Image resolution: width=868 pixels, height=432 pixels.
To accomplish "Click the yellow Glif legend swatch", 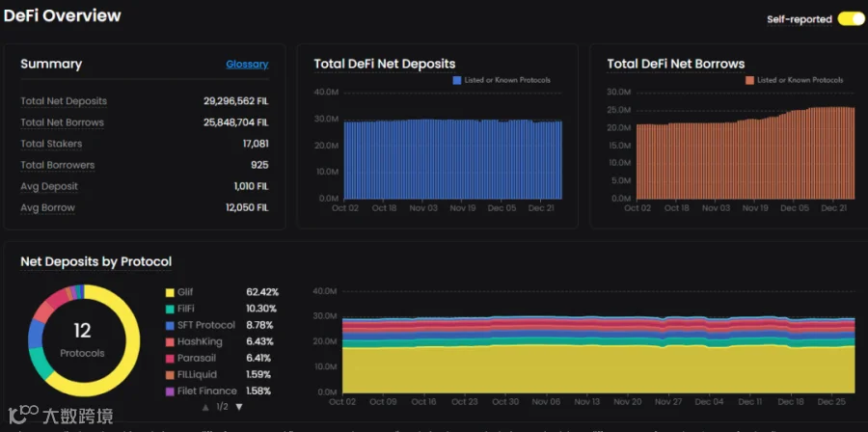I will point(170,292).
